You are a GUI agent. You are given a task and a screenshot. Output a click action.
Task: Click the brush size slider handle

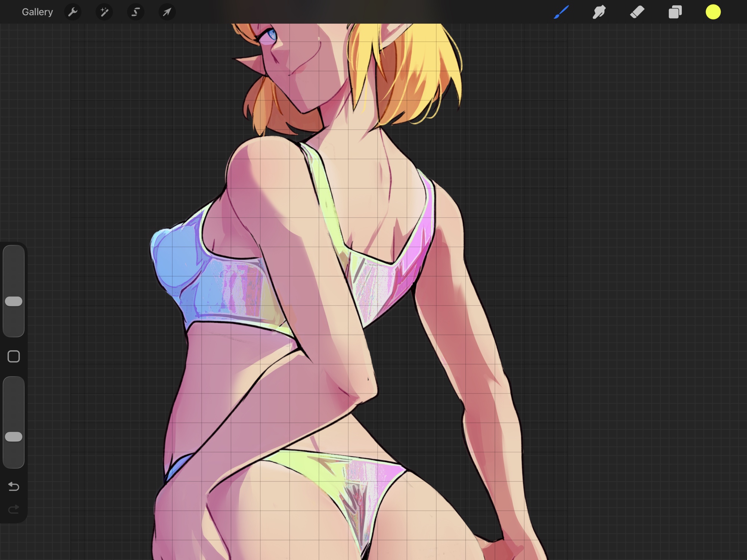[14, 301]
